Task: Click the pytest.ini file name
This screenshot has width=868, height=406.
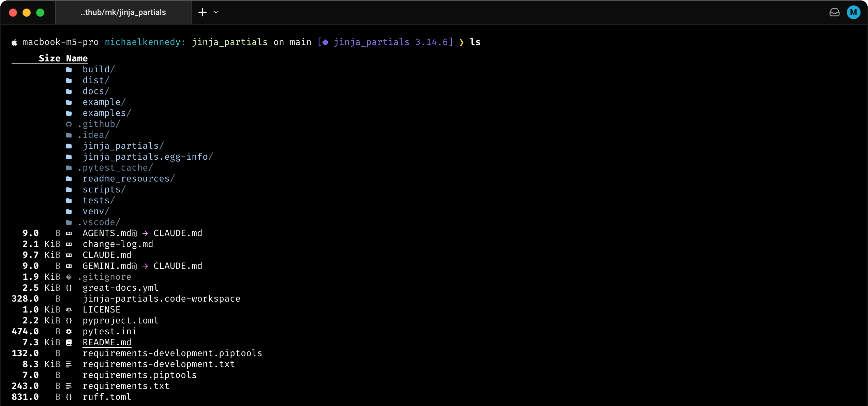Action: pos(110,331)
